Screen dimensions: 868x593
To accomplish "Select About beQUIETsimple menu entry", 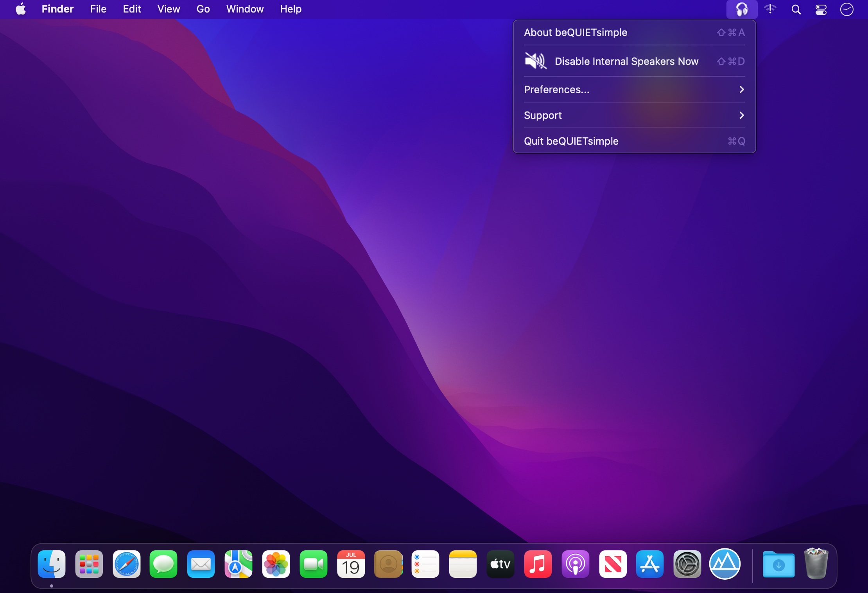I will pos(575,32).
